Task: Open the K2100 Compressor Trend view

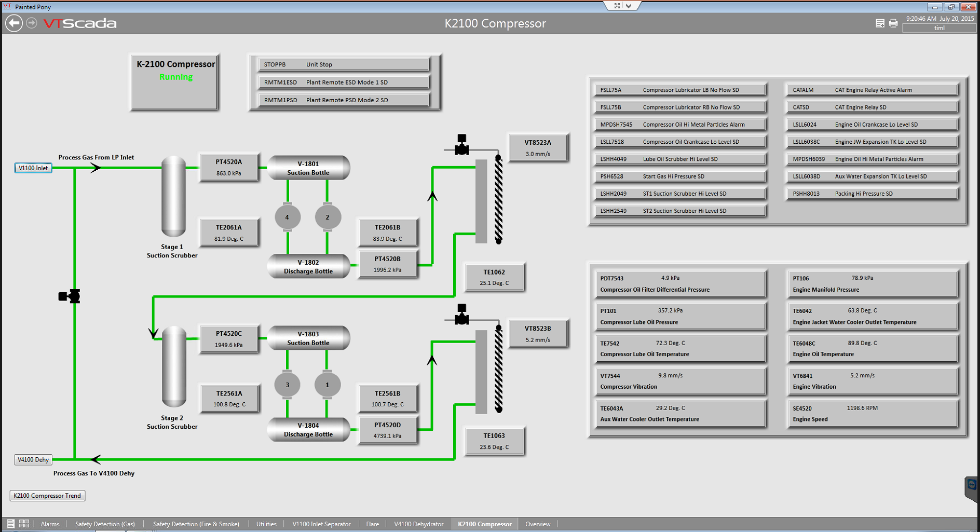Action: coord(47,495)
